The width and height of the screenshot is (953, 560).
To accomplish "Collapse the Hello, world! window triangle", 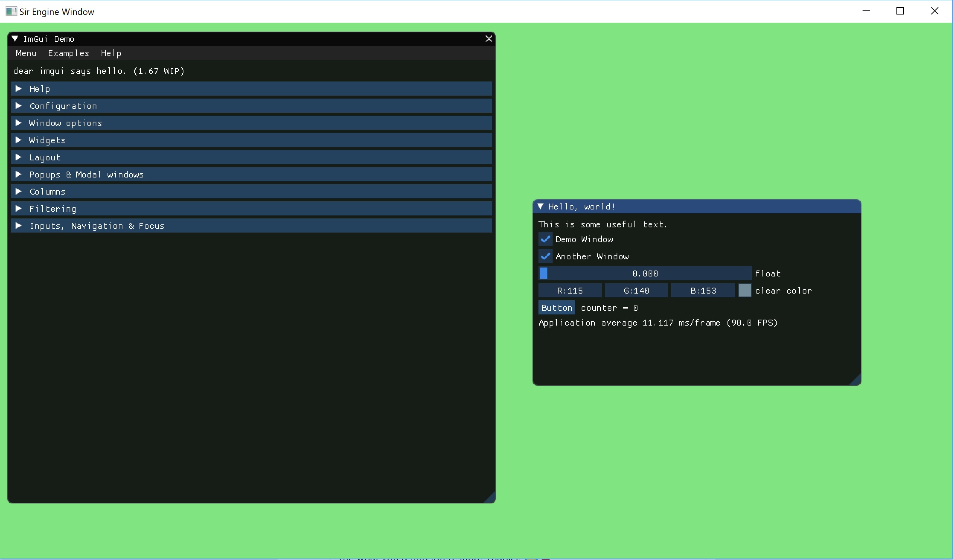I will (540, 207).
